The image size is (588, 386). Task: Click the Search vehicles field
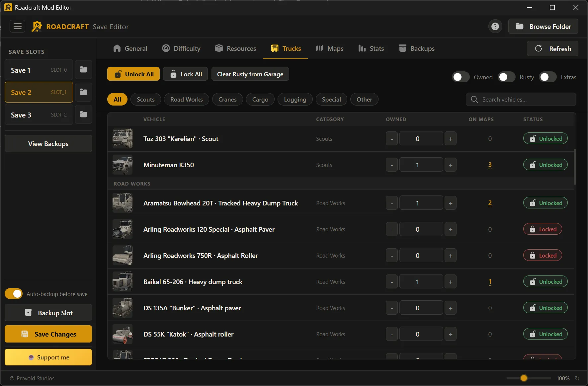pos(521,99)
